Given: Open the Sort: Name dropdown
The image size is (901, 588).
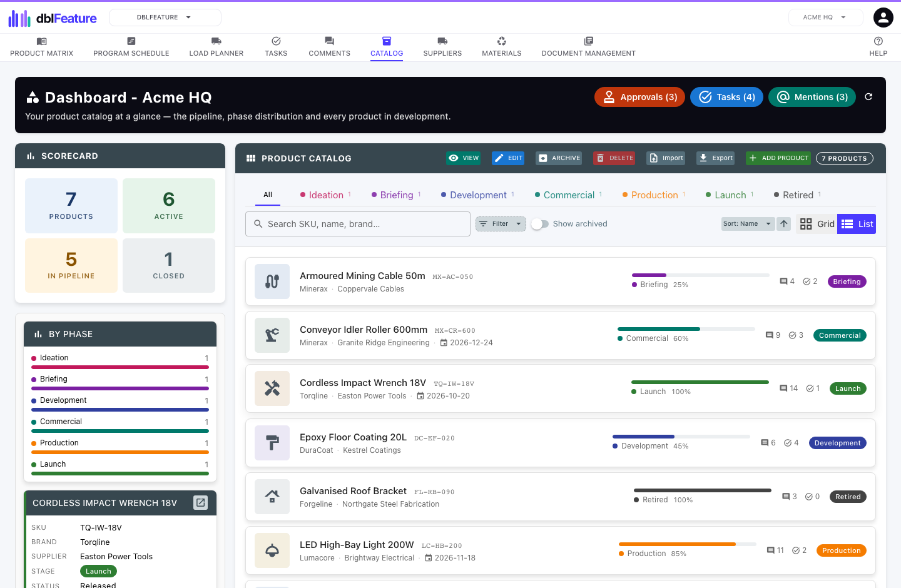Looking at the screenshot, I should tap(748, 224).
